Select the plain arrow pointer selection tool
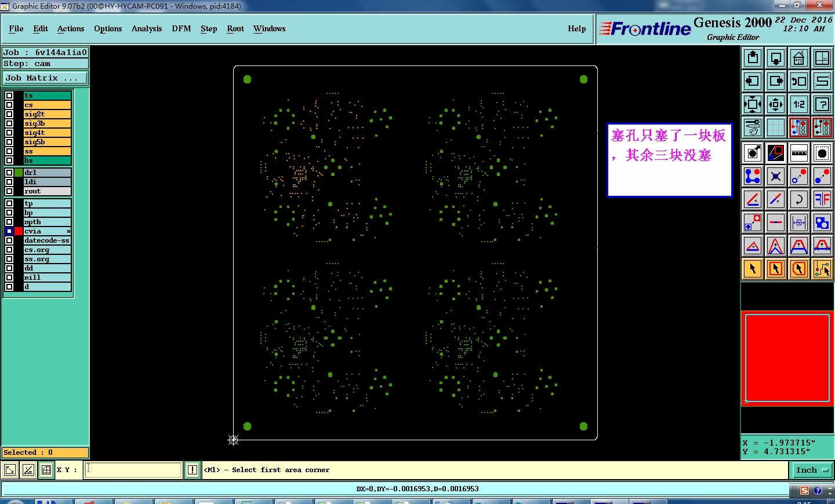Viewport: 835px width, 504px height. [753, 269]
